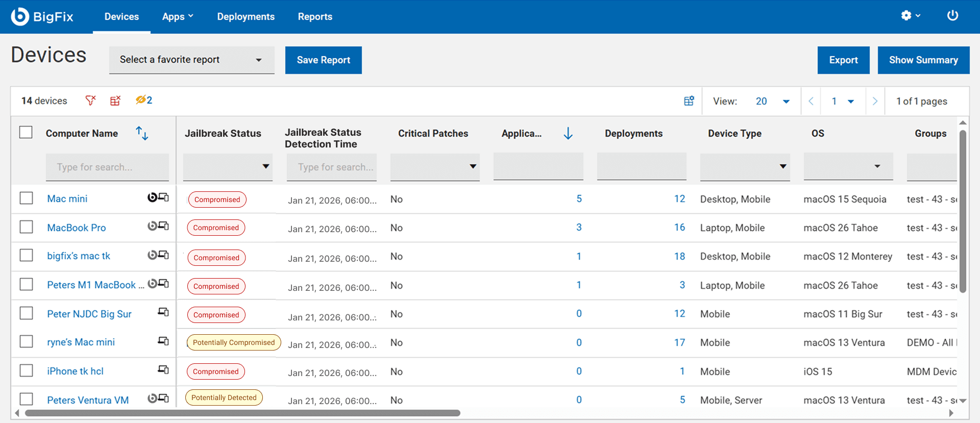Click the MDM device icon for Peters M1 MacBook
Viewport: 980px width, 423px height.
tap(163, 283)
